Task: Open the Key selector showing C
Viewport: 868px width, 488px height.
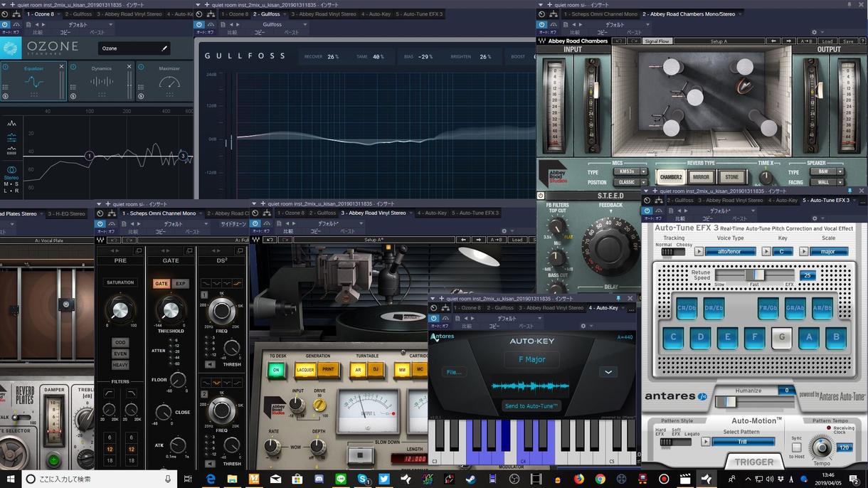Action: click(782, 252)
